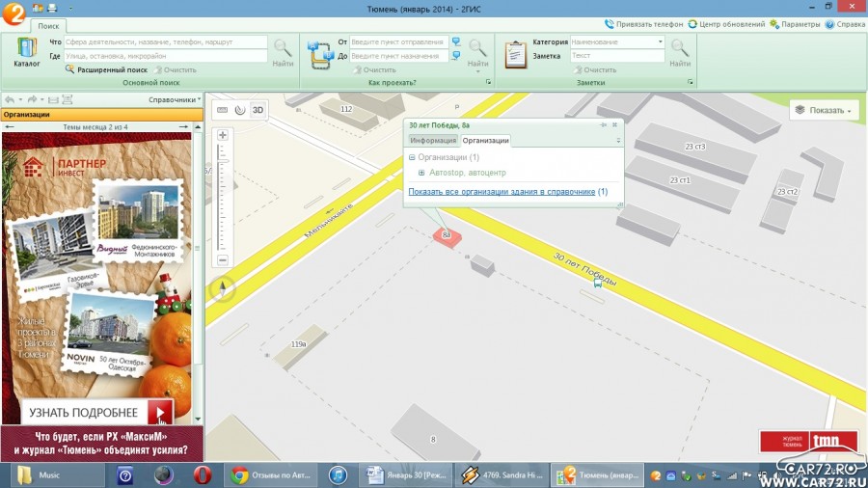Click УЗНАТЬ ПОДРОБНЕЕ ad button

(97, 412)
